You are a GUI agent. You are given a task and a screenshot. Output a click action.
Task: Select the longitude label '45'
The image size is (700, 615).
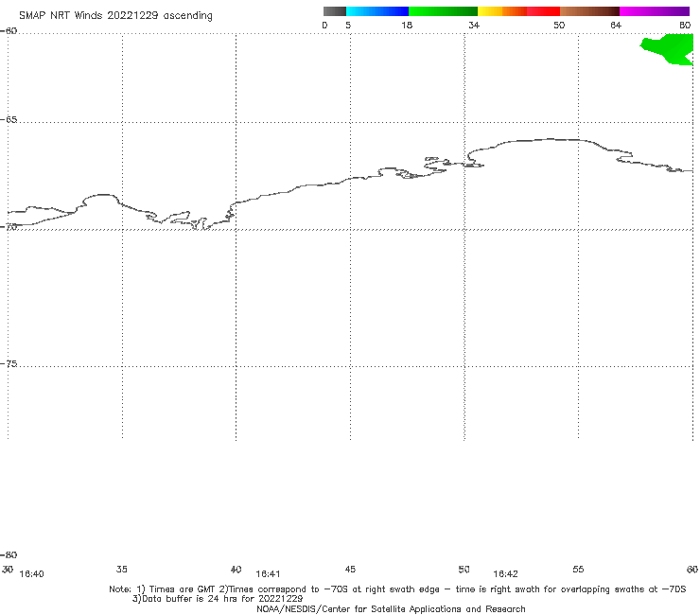point(350,569)
